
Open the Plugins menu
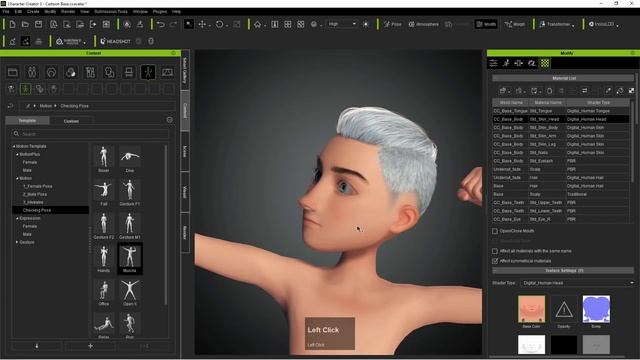click(x=160, y=11)
